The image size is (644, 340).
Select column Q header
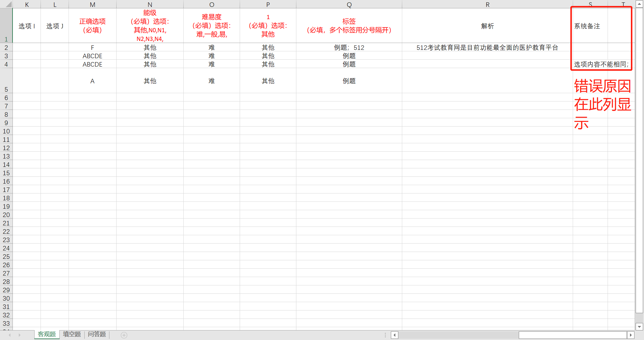point(349,4)
